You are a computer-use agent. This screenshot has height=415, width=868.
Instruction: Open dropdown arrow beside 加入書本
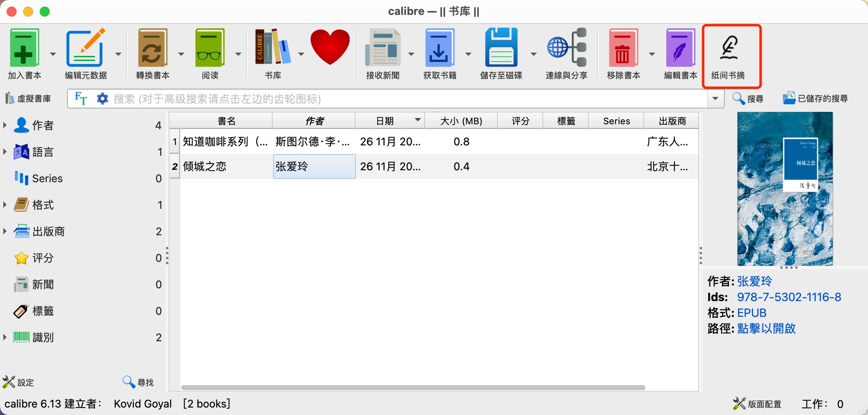pyautogui.click(x=53, y=54)
